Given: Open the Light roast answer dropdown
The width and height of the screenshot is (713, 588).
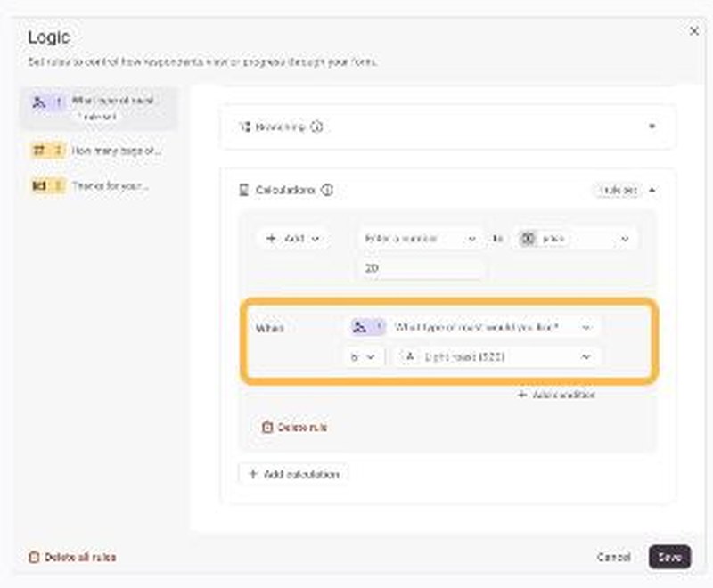Looking at the screenshot, I should click(497, 357).
